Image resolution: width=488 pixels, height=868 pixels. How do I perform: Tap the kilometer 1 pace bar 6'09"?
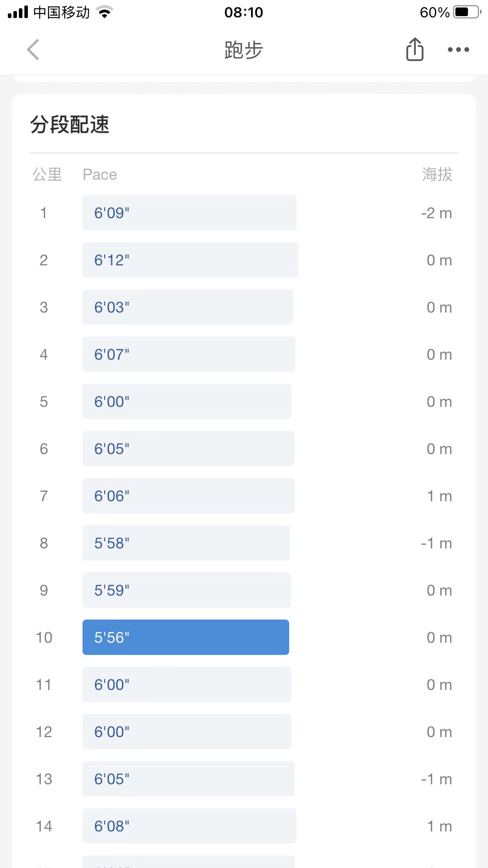coord(189,213)
